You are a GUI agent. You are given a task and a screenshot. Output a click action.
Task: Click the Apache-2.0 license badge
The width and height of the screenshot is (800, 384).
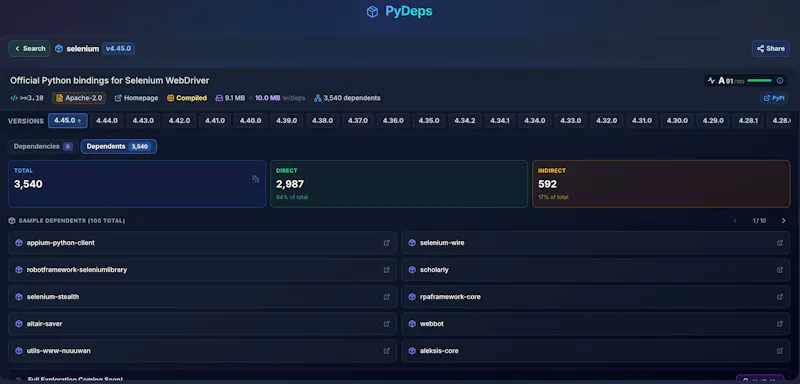[79, 98]
